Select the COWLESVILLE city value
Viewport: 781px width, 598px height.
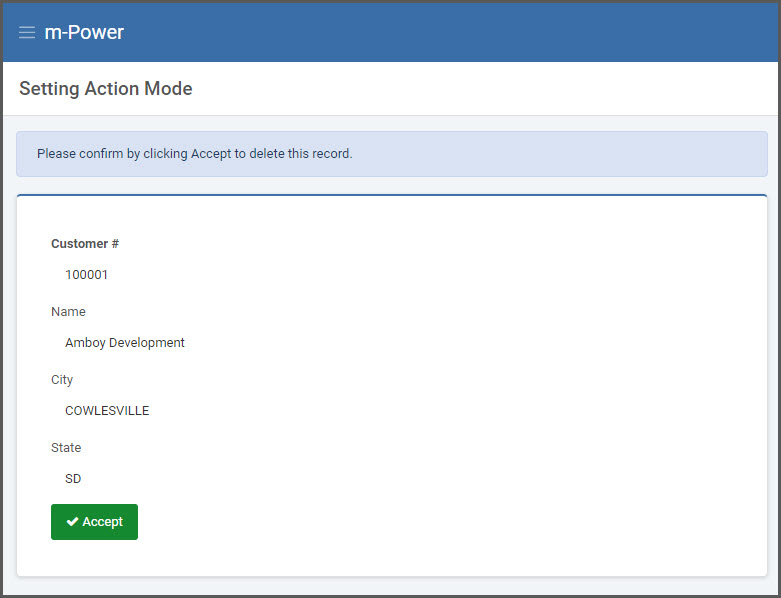coord(107,411)
